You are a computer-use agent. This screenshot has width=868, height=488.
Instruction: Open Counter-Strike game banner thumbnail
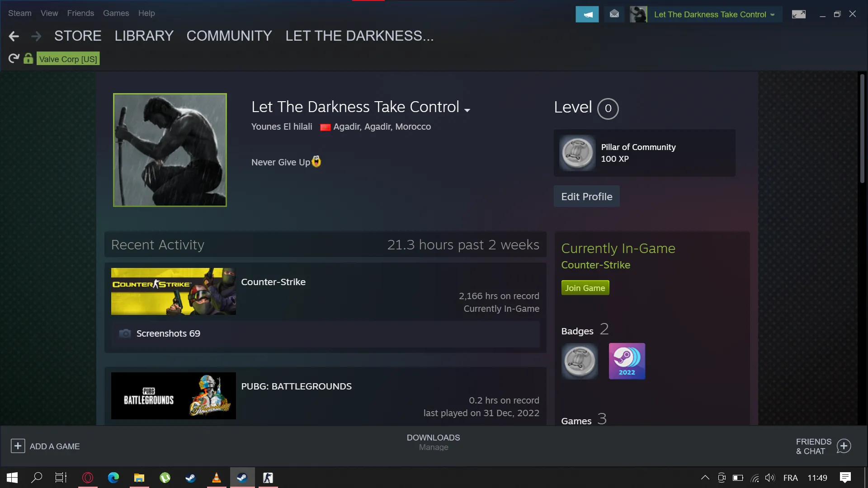[174, 291]
